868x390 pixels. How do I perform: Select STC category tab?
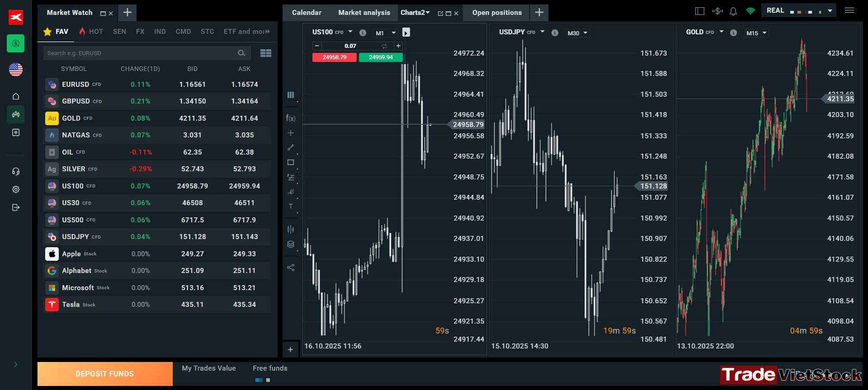[208, 32]
